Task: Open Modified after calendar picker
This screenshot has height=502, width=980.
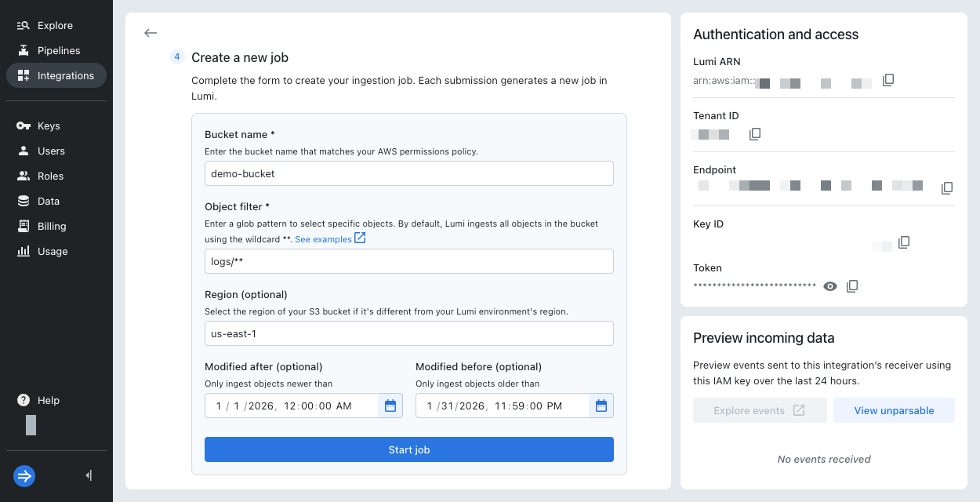Action: coord(390,406)
